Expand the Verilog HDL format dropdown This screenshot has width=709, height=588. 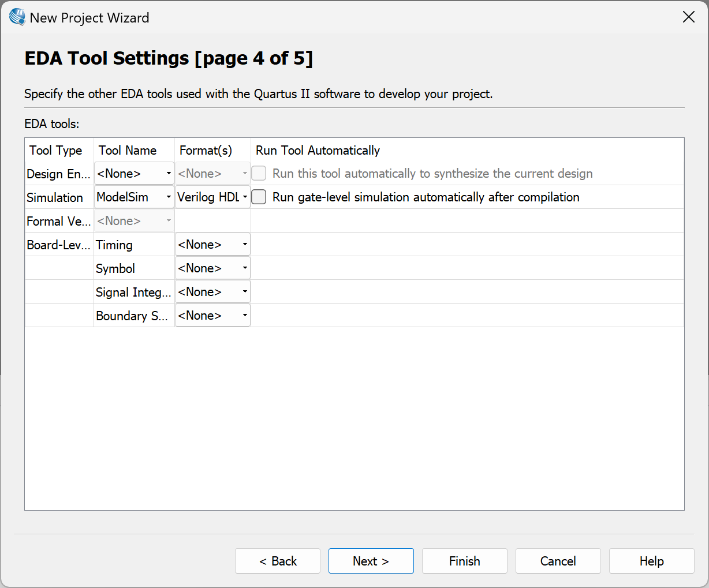[212, 197]
